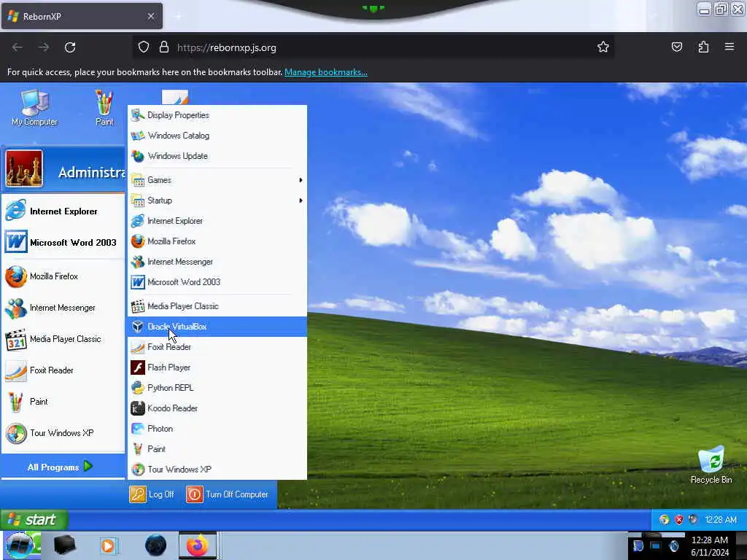This screenshot has height=560, width=747.
Task: Click the Flash Player icon
Action: tap(138, 367)
